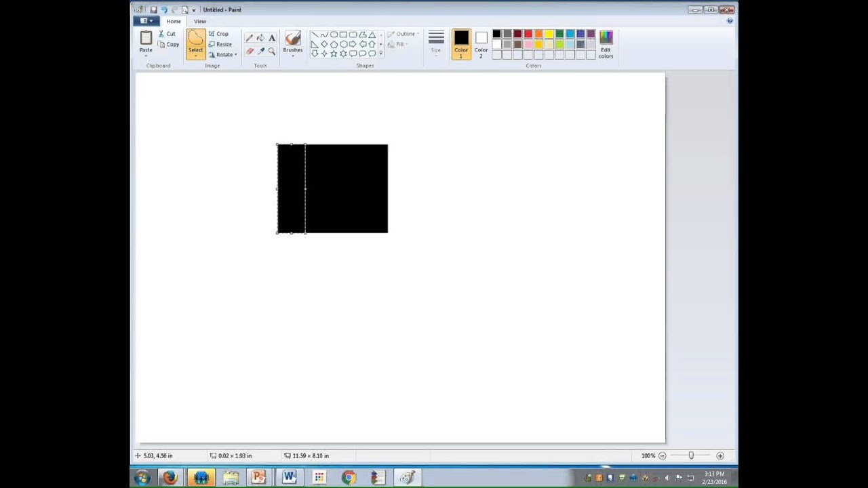
Task: Click the zoom slider thumb
Action: point(691,455)
